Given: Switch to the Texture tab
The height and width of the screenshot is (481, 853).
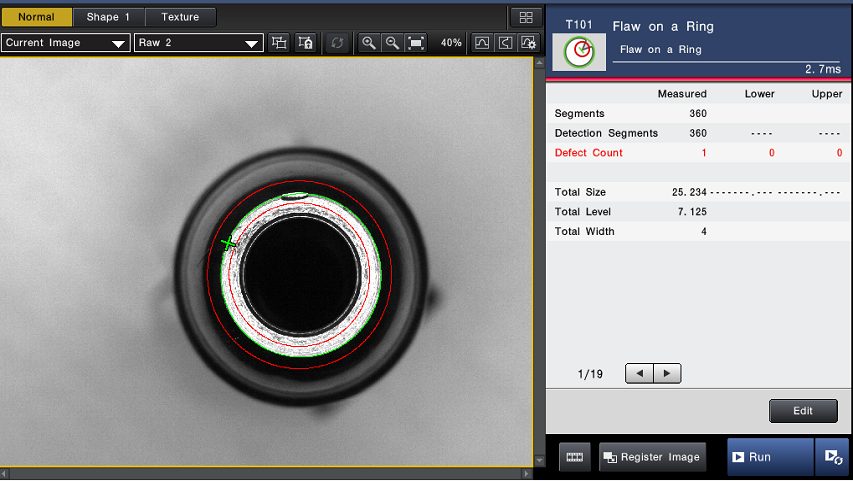Looking at the screenshot, I should [180, 17].
